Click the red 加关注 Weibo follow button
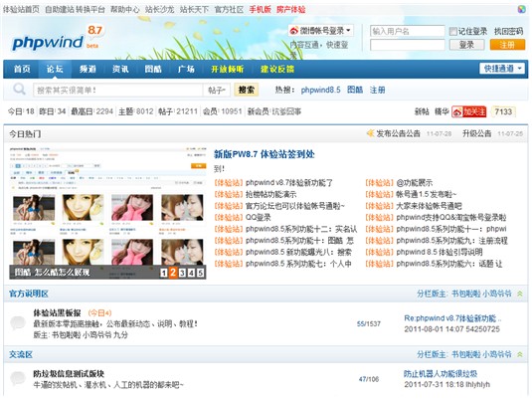The image size is (532, 400). 469,111
